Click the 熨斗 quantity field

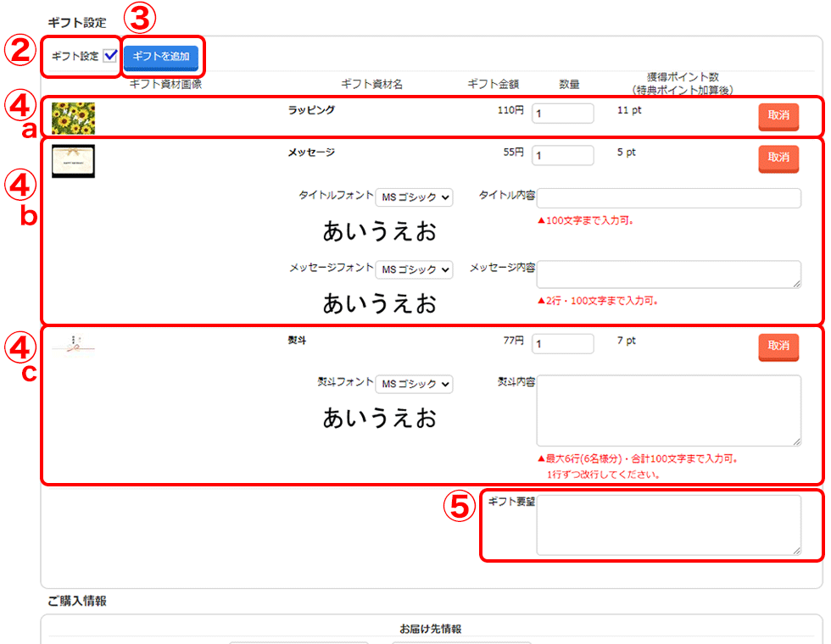tap(562, 343)
